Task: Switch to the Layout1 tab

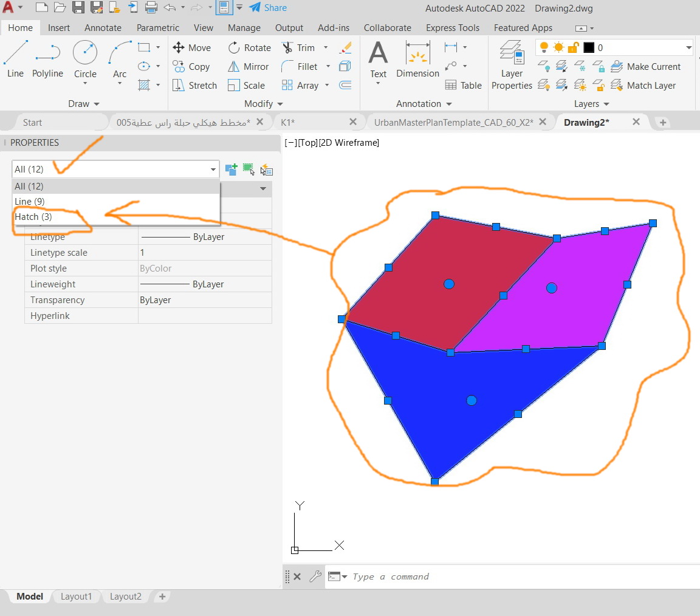Action: tap(76, 597)
